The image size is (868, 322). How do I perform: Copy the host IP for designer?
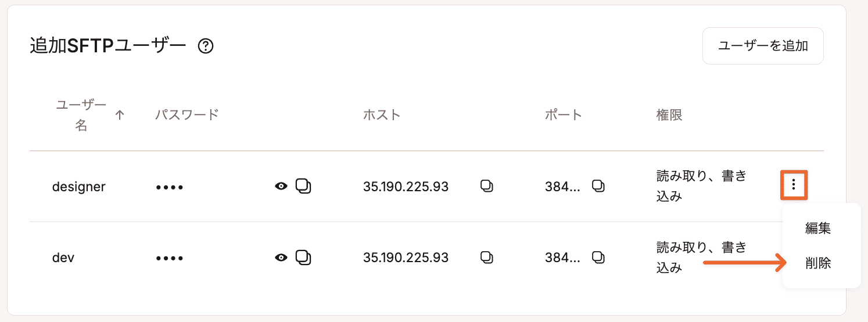click(487, 186)
